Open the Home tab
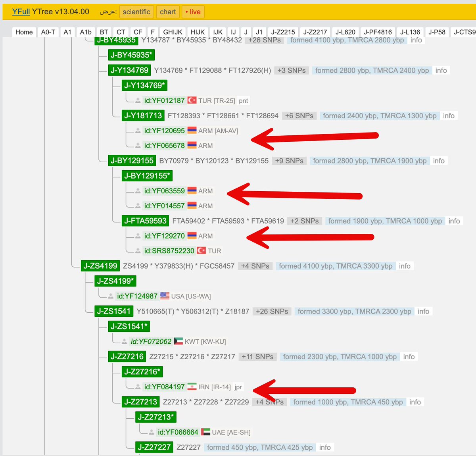476x456 pixels. (24, 32)
